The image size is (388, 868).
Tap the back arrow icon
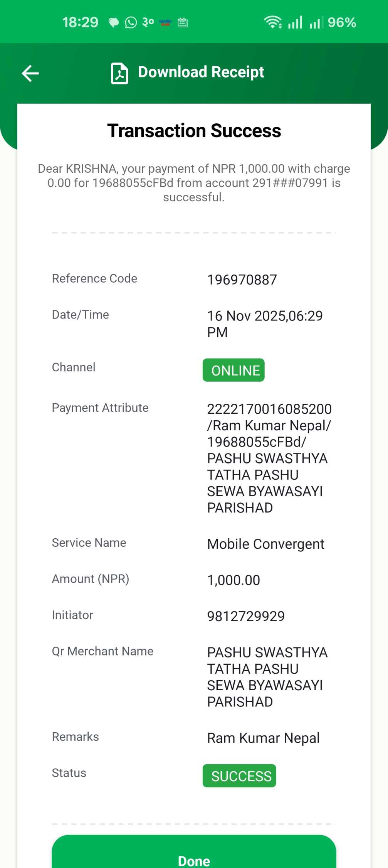30,73
